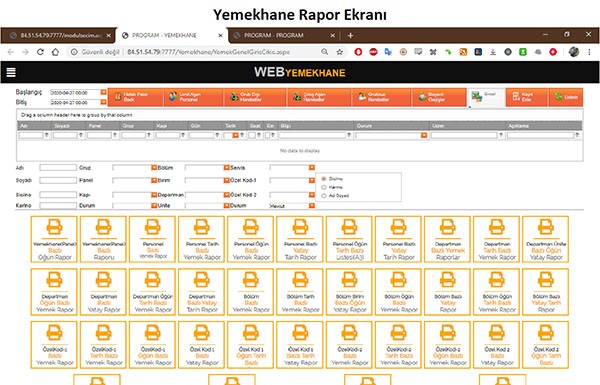Open Bölüm Öğün Tarih Bazlı Yemek Rapor
The image size is (600, 385).
pyautogui.click(x=496, y=292)
